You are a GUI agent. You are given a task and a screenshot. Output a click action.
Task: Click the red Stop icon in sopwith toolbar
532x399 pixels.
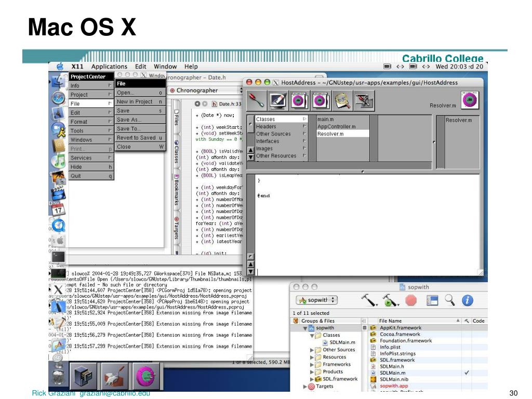411,300
